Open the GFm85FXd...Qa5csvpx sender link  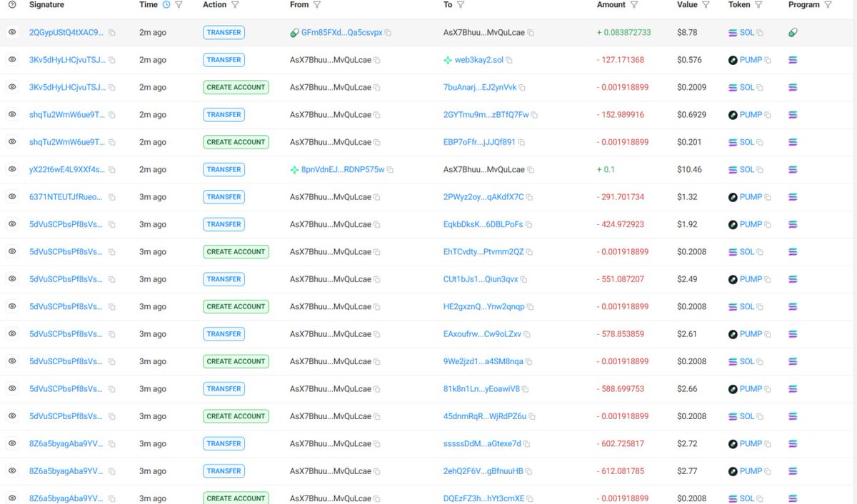click(x=341, y=33)
